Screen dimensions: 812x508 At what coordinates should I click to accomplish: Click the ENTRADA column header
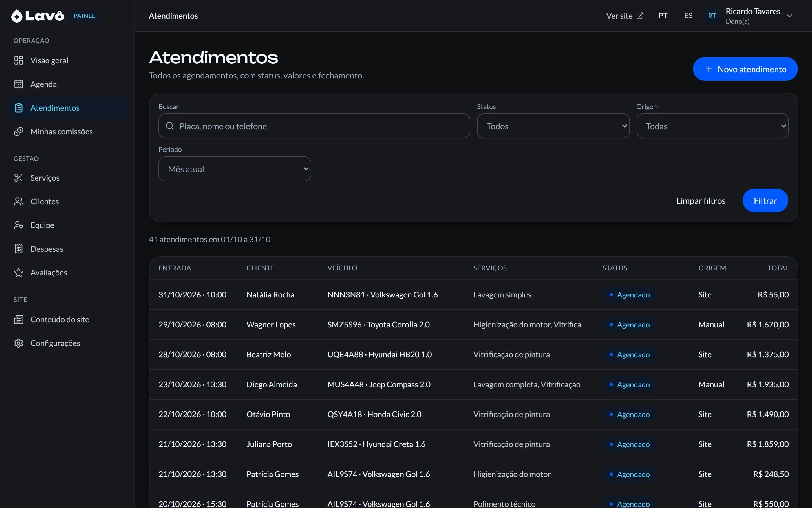tap(175, 268)
